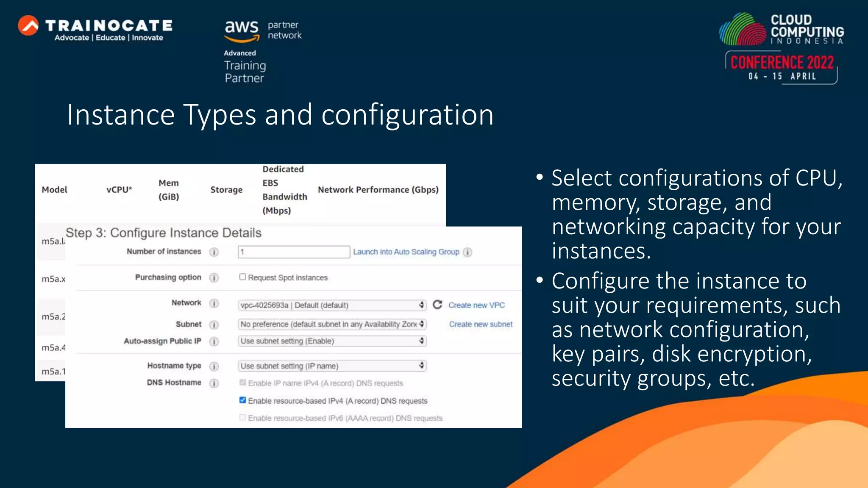Click Launch into Auto Scaling Group link
Image resolution: width=868 pixels, height=488 pixels.
click(x=406, y=252)
